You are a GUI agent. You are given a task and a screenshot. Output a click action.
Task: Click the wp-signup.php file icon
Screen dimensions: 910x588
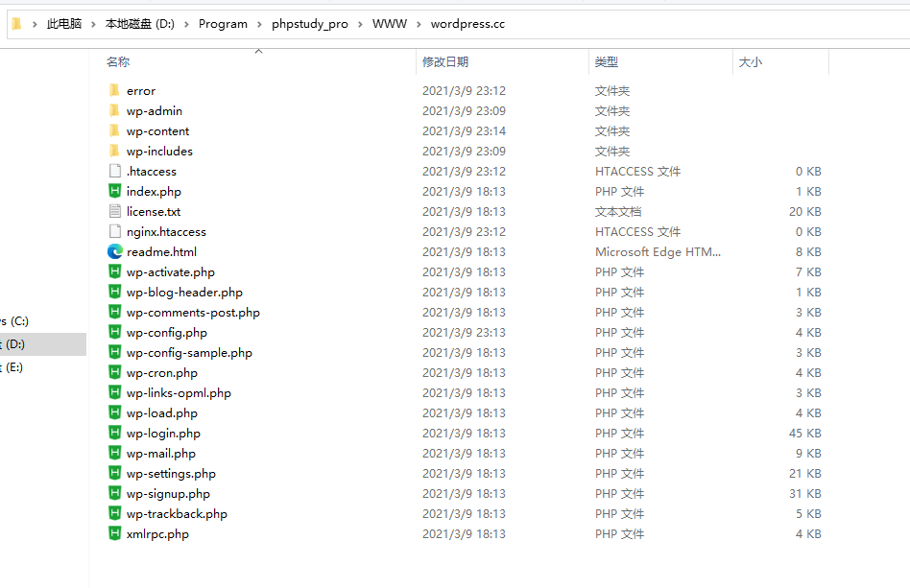tap(115, 493)
